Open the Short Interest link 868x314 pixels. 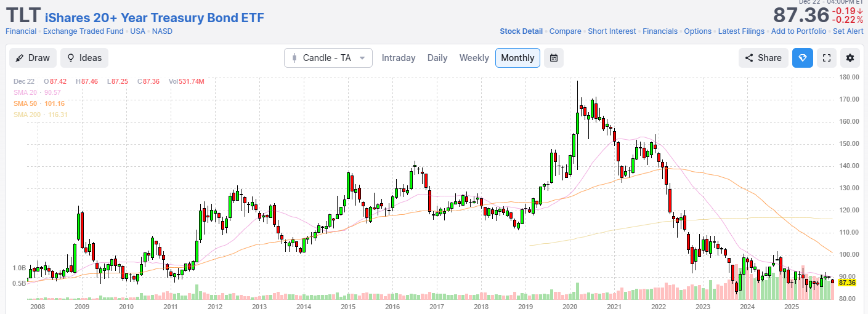coord(612,31)
